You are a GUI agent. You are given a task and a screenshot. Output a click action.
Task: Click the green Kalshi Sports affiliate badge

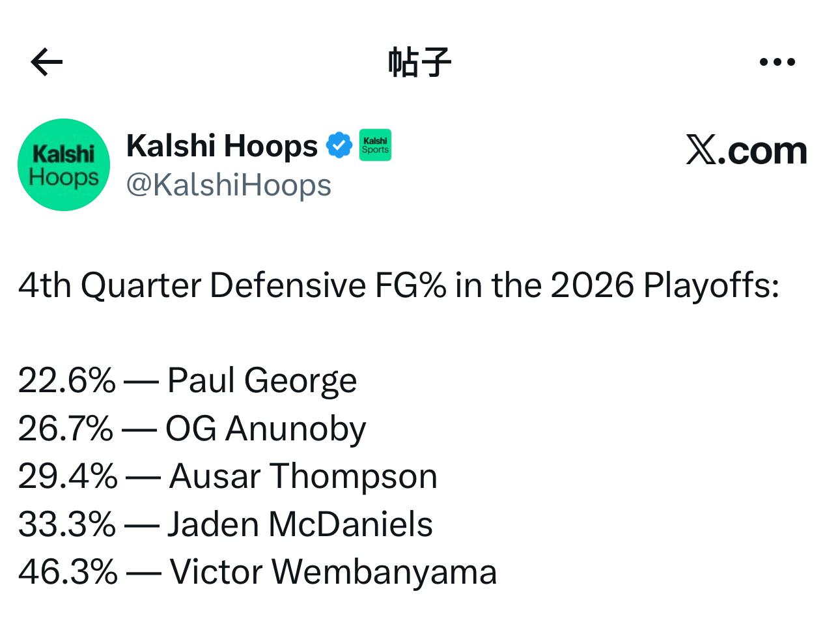[375, 145]
